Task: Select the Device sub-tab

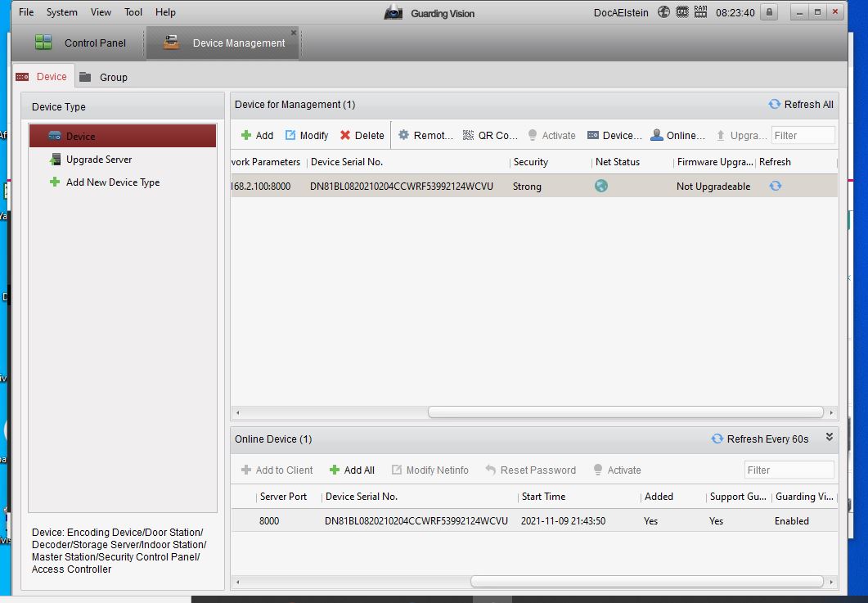Action: 42,76
